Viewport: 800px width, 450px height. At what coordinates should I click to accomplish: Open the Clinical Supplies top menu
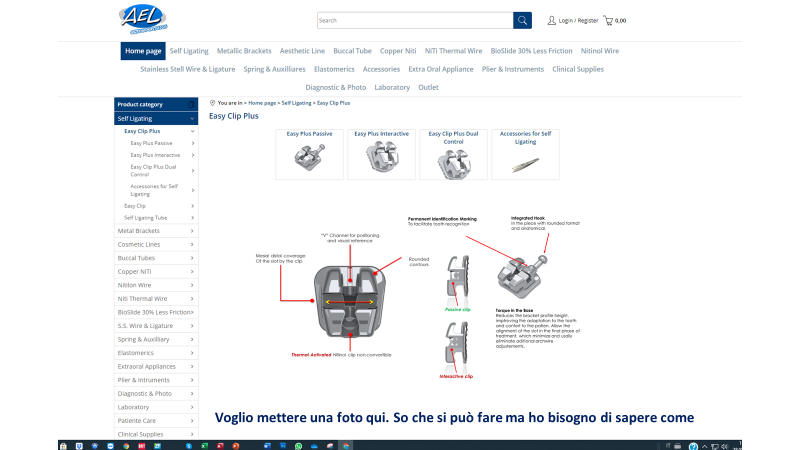[578, 69]
